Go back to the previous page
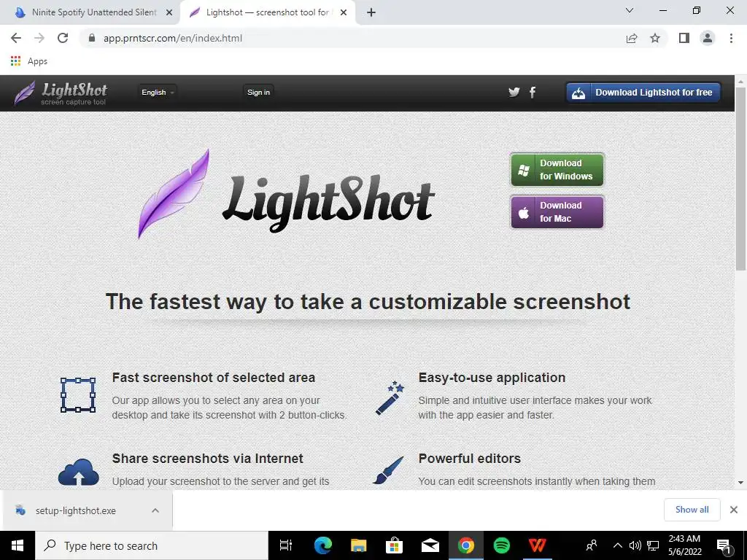 (x=16, y=38)
